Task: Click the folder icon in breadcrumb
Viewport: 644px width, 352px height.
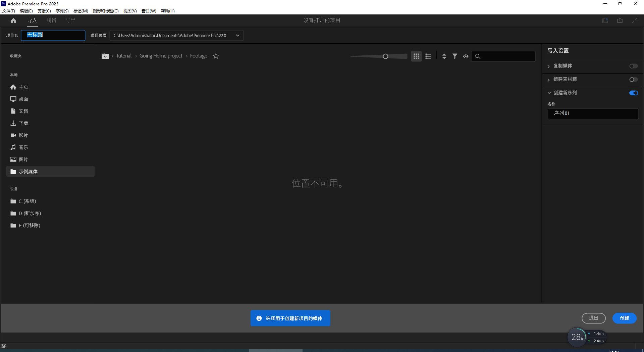Action: (x=105, y=56)
